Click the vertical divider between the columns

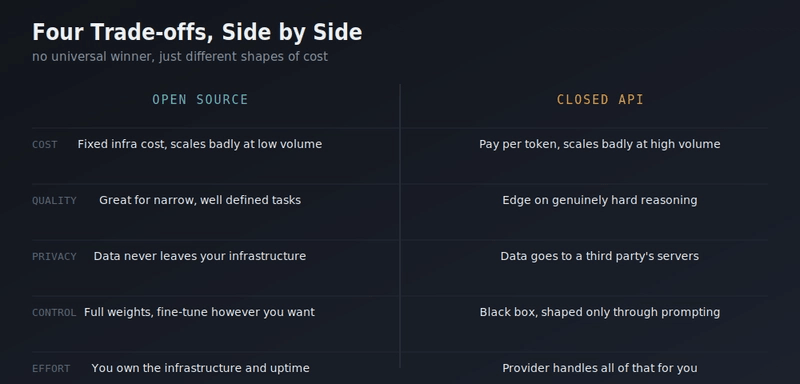pos(400,226)
